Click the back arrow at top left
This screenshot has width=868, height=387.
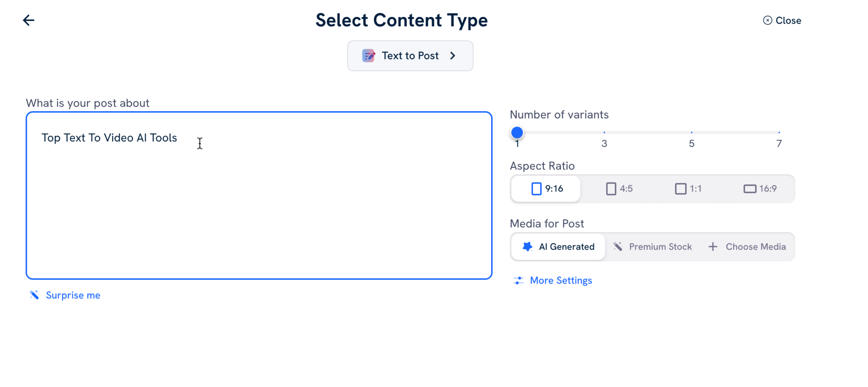(x=28, y=20)
